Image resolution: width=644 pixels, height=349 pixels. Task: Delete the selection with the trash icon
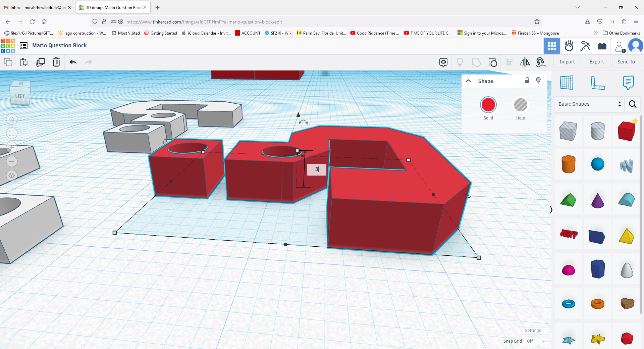[x=56, y=62]
